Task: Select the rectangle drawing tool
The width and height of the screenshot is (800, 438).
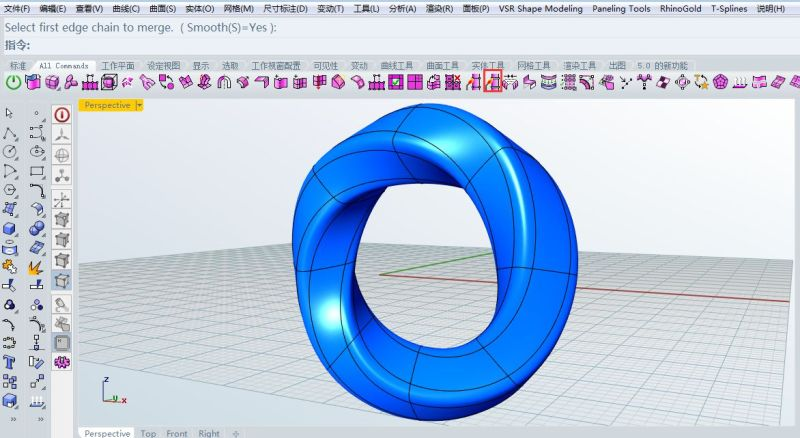Action: (x=37, y=171)
